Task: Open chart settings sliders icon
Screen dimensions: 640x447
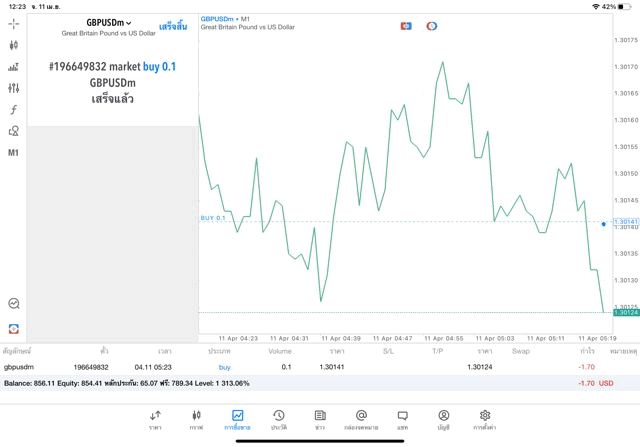Action: [x=13, y=88]
